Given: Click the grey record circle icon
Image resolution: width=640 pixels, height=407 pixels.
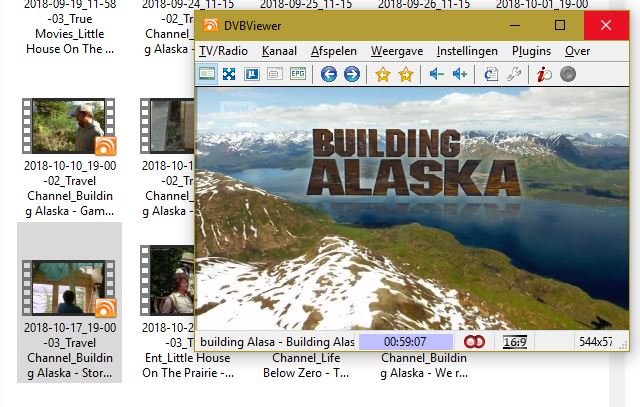Looking at the screenshot, I should click(568, 74).
